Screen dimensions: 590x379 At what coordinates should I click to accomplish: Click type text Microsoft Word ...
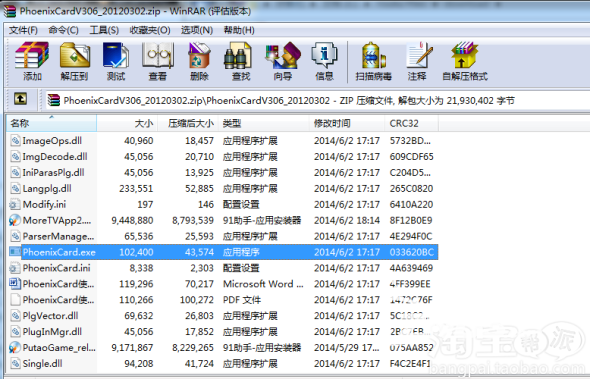pos(263,284)
